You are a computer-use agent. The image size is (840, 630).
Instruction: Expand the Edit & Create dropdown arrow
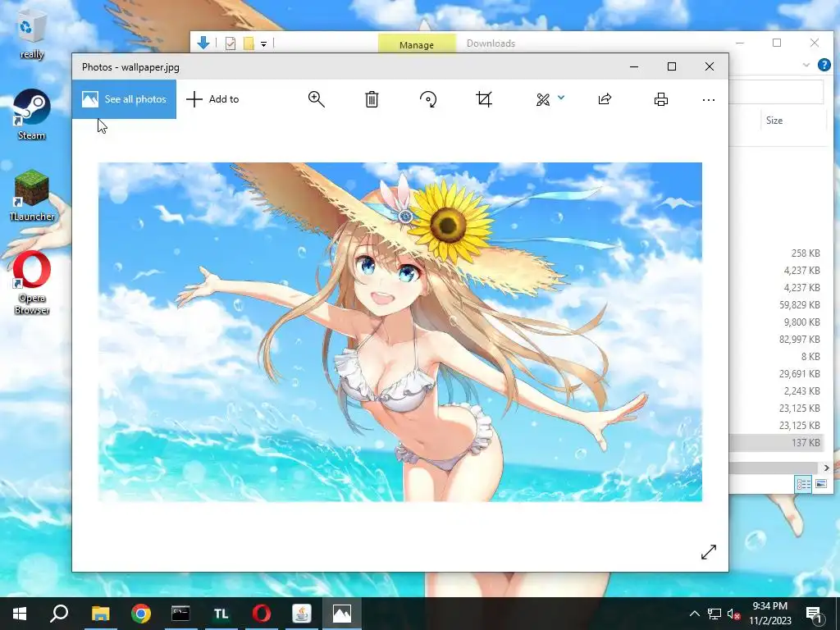[x=561, y=98]
